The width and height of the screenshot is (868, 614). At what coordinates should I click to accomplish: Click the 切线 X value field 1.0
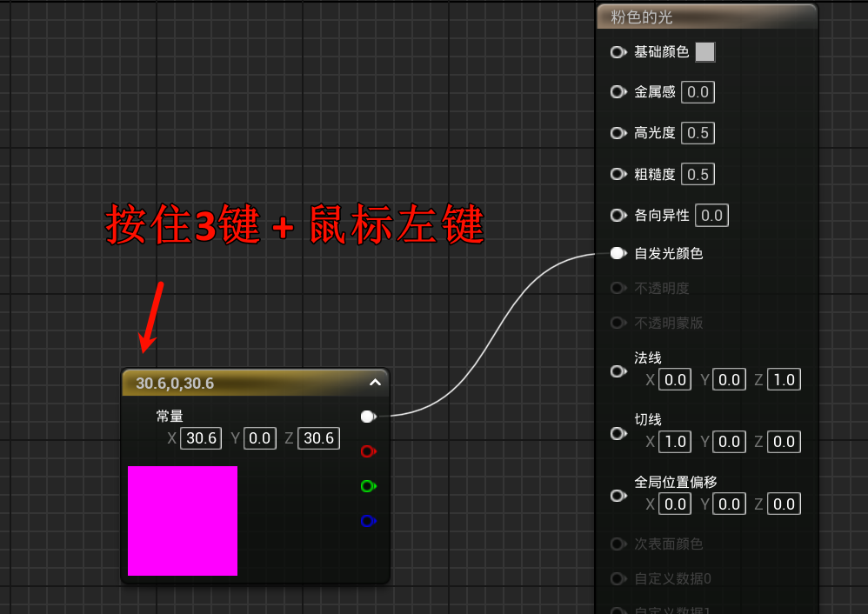[x=676, y=442]
